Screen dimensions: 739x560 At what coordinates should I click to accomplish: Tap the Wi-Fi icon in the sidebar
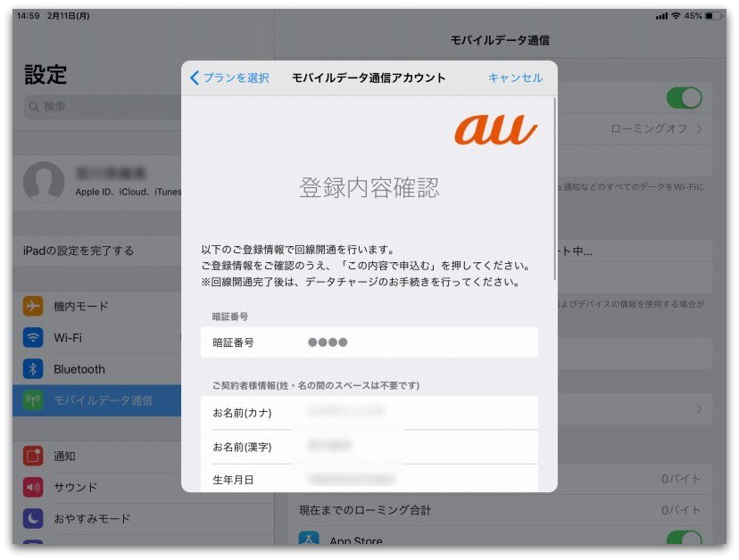click(x=33, y=337)
